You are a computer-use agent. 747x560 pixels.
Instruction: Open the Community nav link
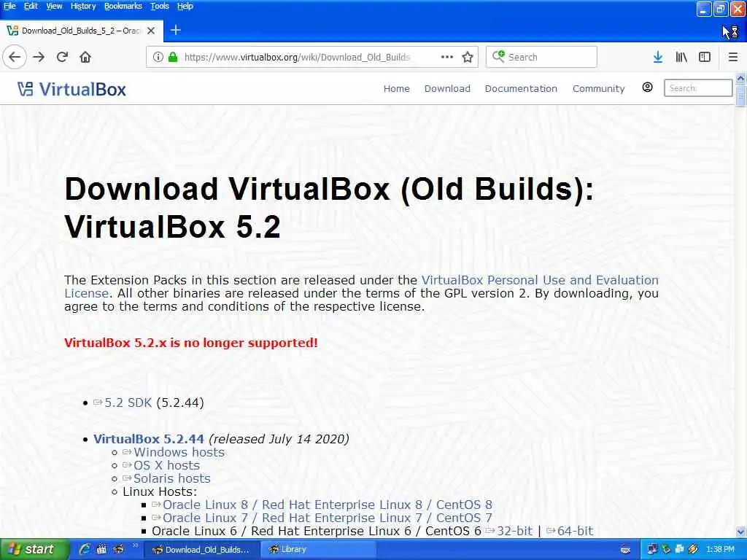point(598,88)
